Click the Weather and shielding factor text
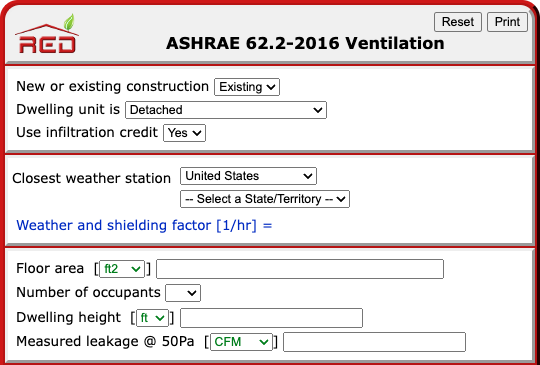This screenshot has width=540, height=365. tap(144, 225)
